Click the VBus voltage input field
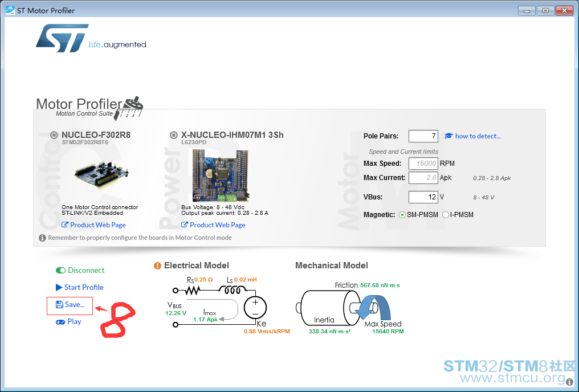The width and height of the screenshot is (579, 392). click(423, 197)
